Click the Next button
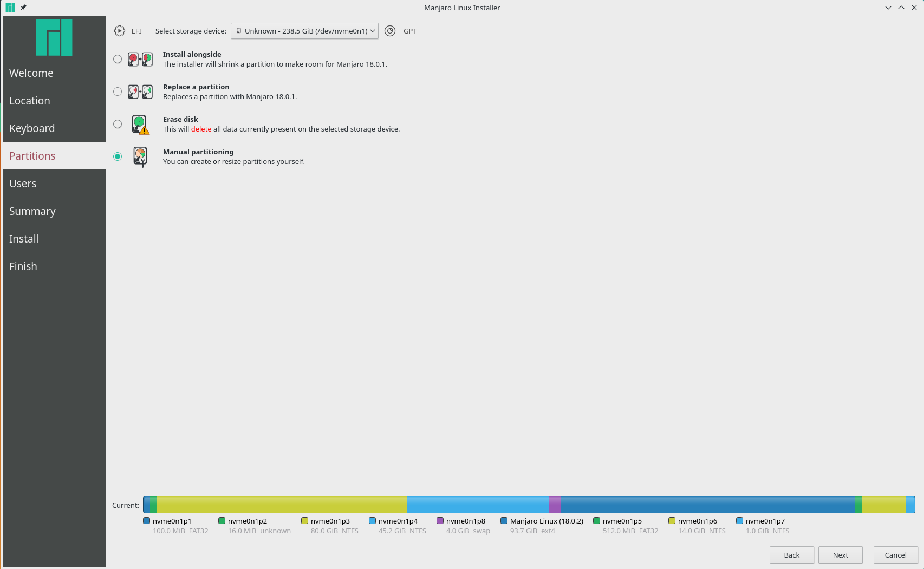 click(841, 555)
